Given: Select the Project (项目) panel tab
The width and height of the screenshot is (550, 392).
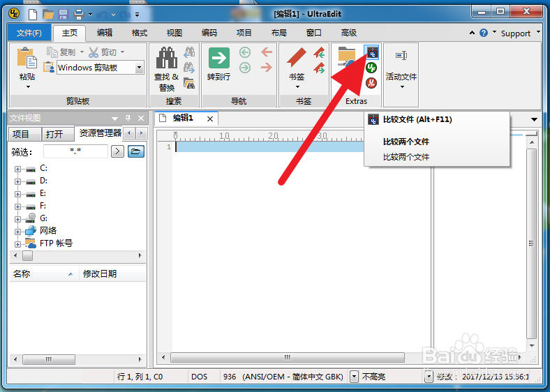Looking at the screenshot, I should click(24, 134).
